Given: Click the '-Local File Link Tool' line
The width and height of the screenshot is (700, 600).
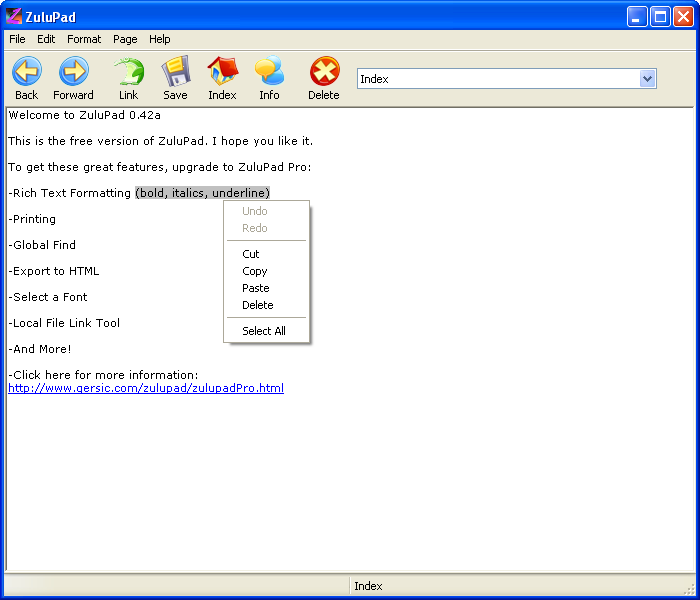Looking at the screenshot, I should (64, 323).
